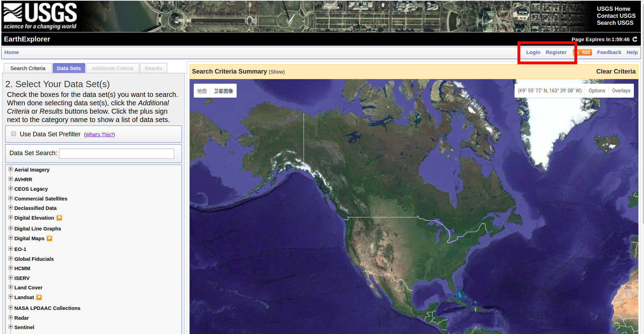Screen dimensions: 644x334
Task: Open the map Options menu
Action: click(597, 91)
